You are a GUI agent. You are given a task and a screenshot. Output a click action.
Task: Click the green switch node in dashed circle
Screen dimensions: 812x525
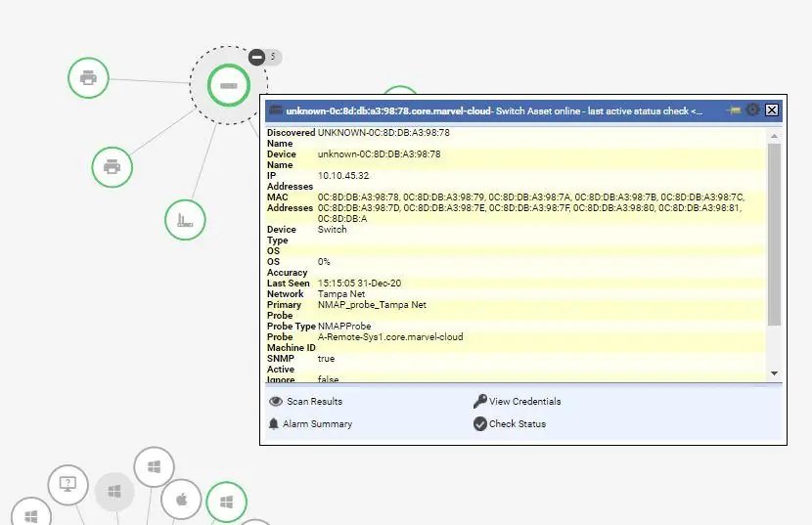tap(228, 85)
